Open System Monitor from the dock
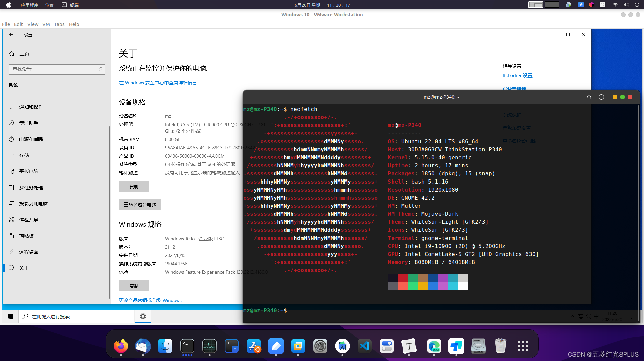The width and height of the screenshot is (644, 361). tap(210, 346)
